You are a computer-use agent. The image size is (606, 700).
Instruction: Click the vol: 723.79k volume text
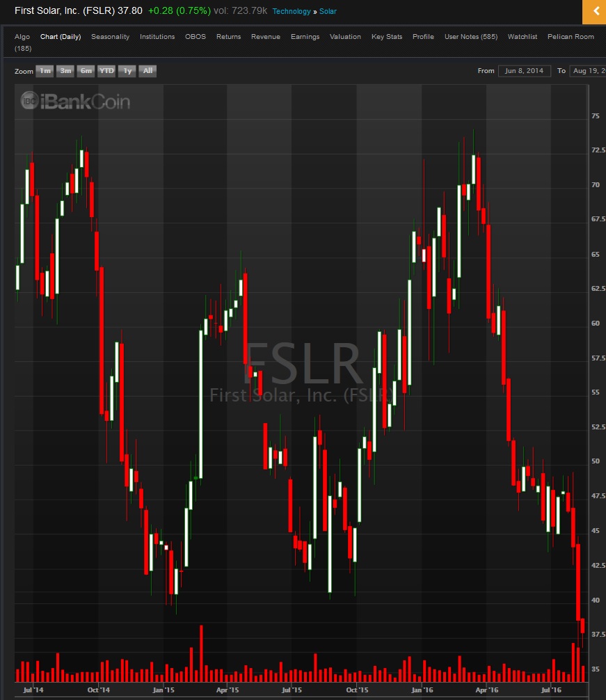tap(241, 10)
